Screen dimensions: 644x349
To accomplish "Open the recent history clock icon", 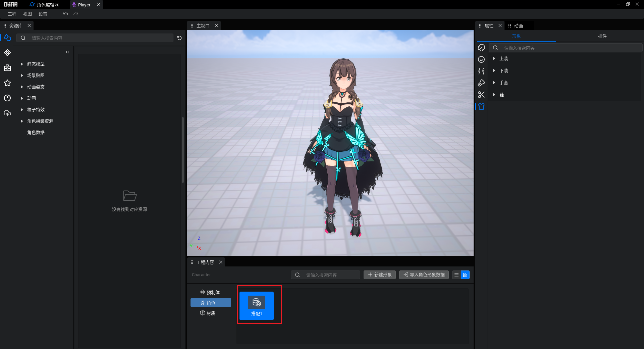I will [x=7, y=98].
